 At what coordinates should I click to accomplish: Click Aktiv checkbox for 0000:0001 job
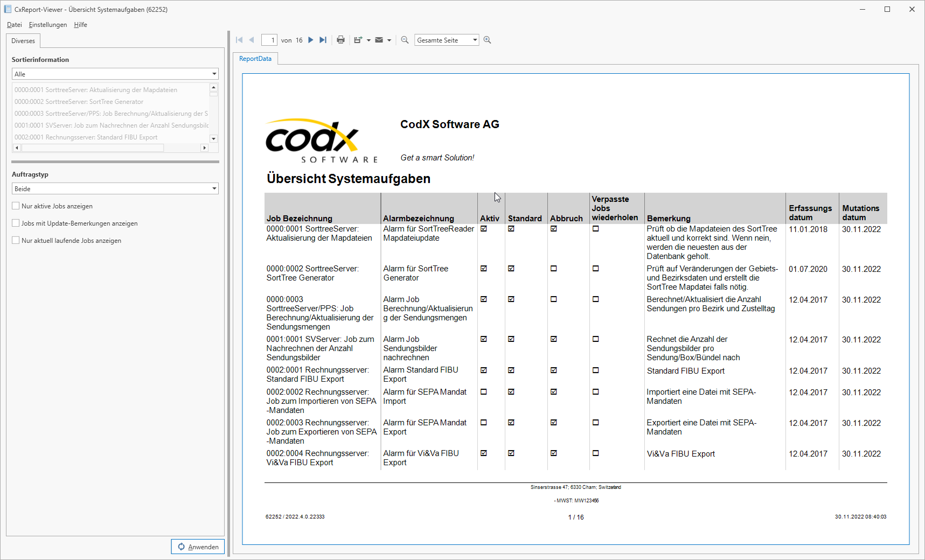(484, 229)
